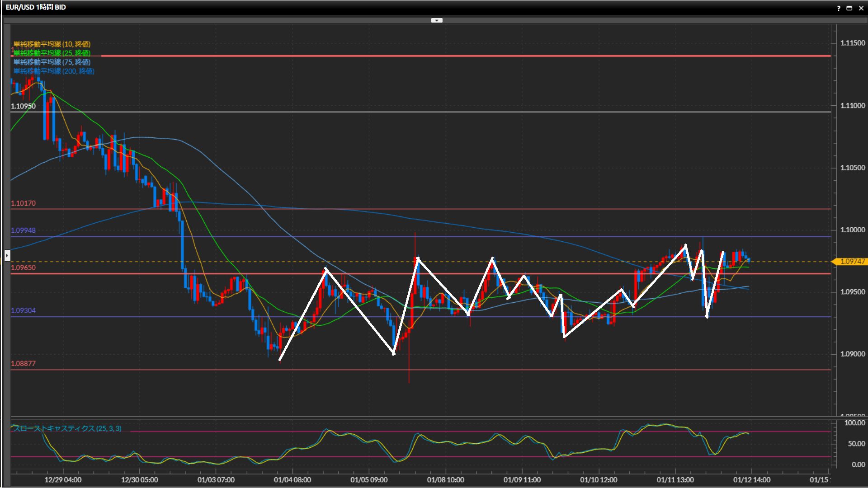
Task: Click the blue 1.09948 line label
Action: [x=23, y=230]
